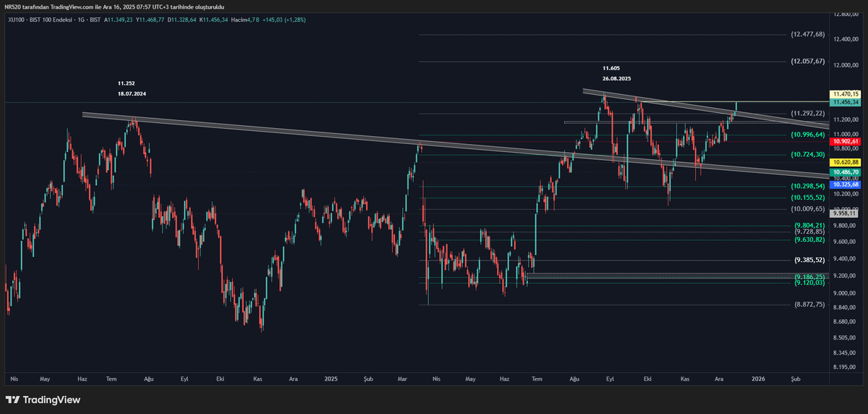The image size is (868, 414).
Task: Click the TradingView logo
Action: (42, 400)
